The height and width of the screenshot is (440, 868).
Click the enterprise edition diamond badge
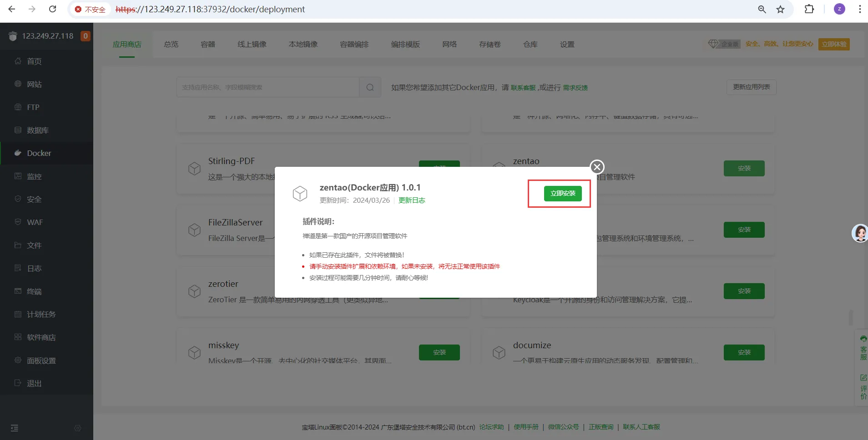pyautogui.click(x=724, y=44)
